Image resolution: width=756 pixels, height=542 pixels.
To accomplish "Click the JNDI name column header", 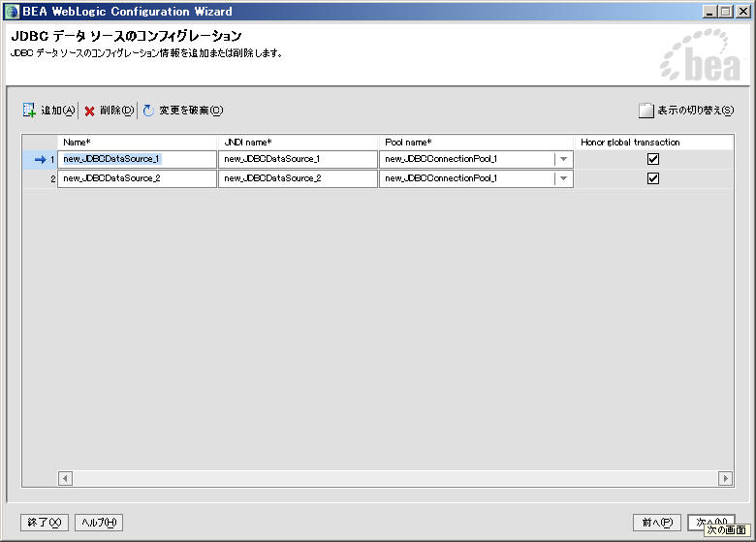I will [298, 143].
